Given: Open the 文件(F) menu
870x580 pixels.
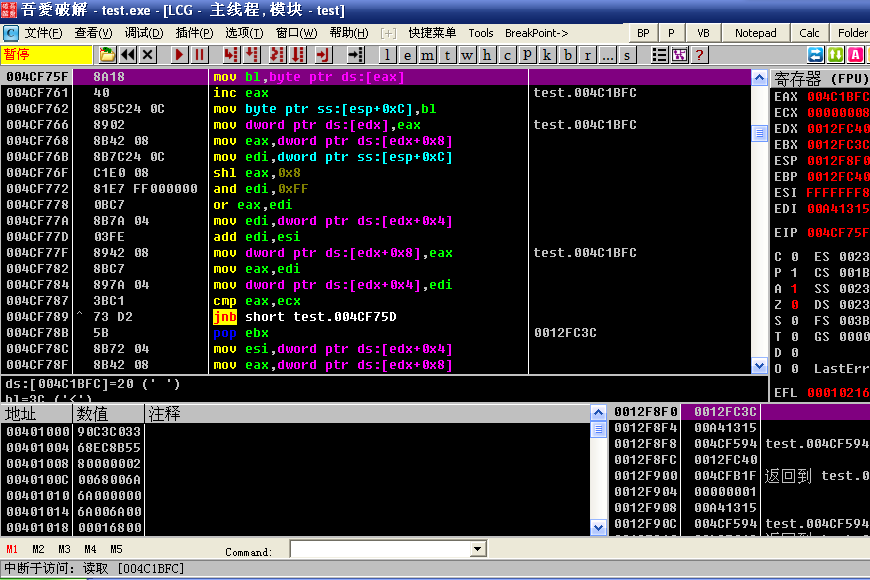Looking at the screenshot, I should pos(43,33).
